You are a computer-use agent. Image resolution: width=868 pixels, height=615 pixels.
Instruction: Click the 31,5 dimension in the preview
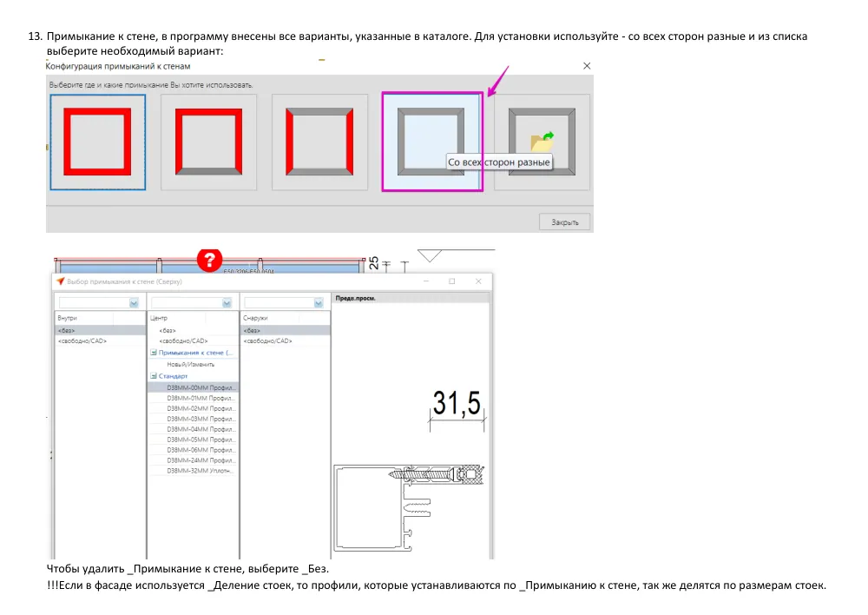(457, 403)
